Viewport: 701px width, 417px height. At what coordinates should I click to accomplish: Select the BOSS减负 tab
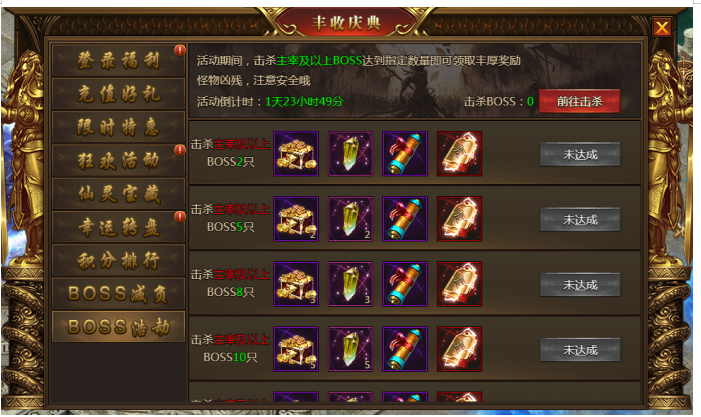coord(118,294)
